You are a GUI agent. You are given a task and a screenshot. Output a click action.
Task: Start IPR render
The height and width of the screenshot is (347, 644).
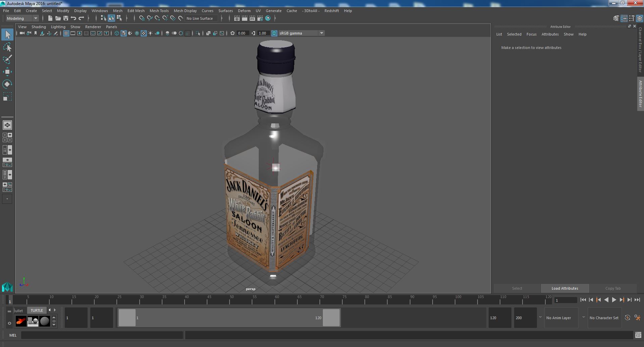(x=252, y=18)
